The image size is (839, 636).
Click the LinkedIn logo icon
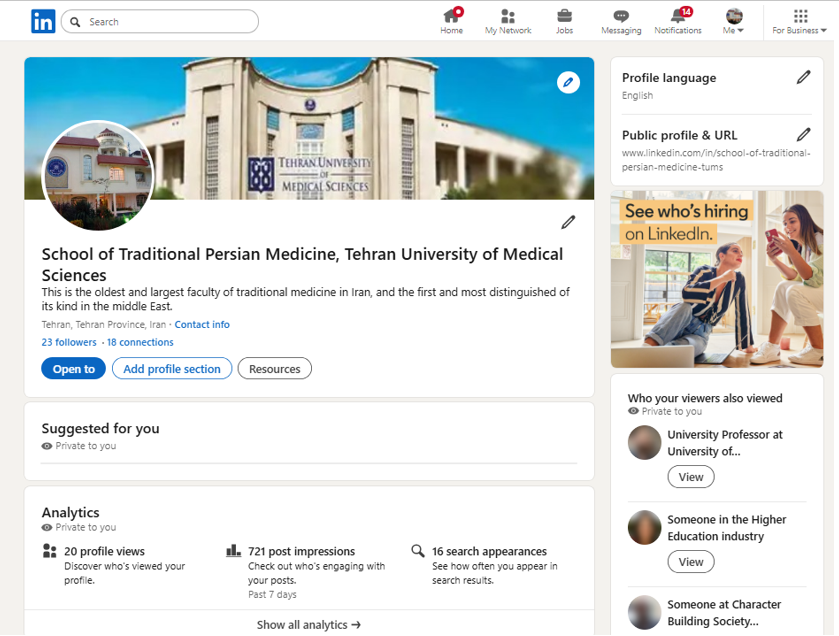coord(43,21)
